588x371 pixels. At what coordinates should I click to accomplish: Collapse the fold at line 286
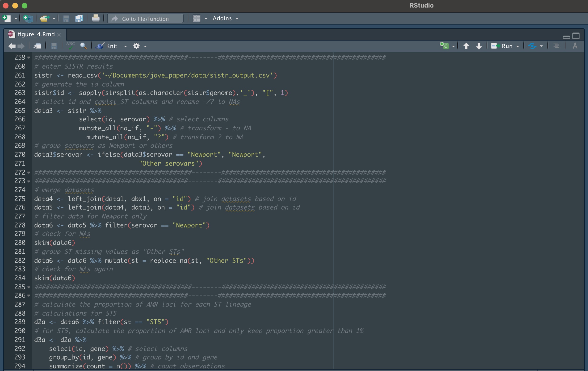coord(29,296)
